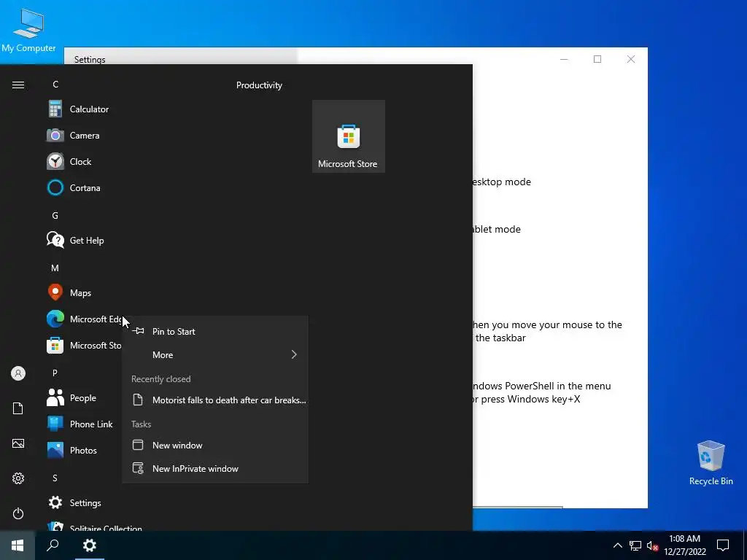The image size is (747, 560).
Task: Click the Productivity group title
Action: 259,85
